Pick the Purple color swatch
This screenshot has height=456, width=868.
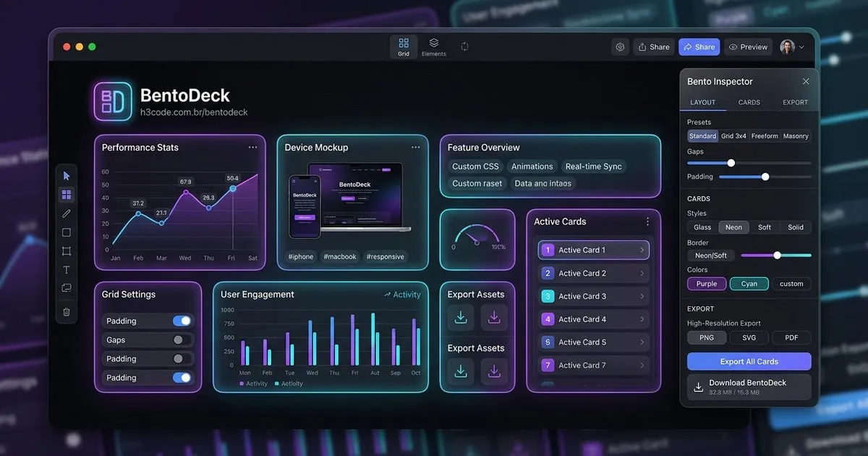pos(707,284)
